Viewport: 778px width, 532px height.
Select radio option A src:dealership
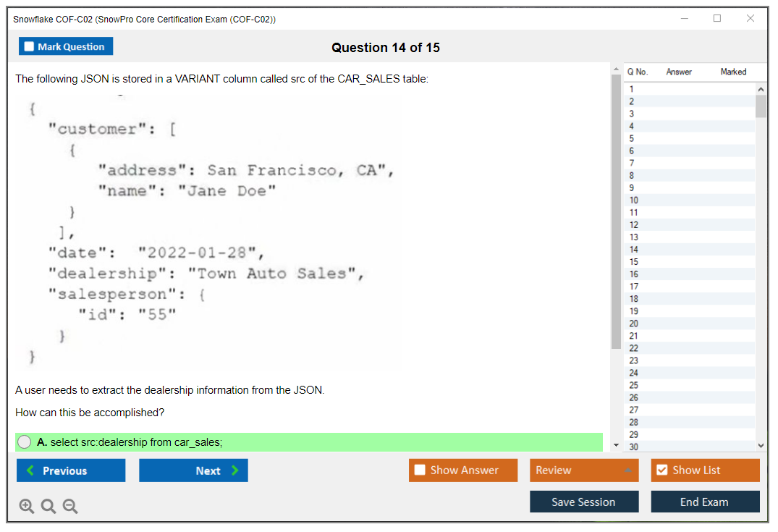click(25, 442)
